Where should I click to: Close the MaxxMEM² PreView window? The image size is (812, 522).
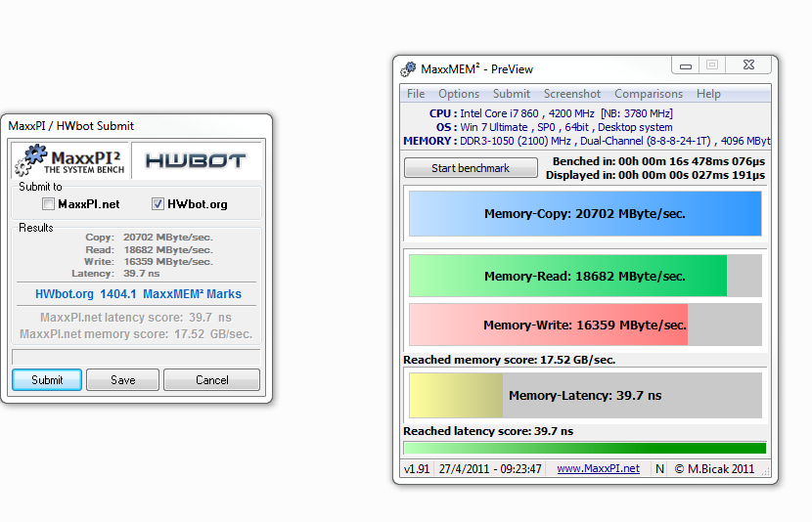pyautogui.click(x=748, y=65)
